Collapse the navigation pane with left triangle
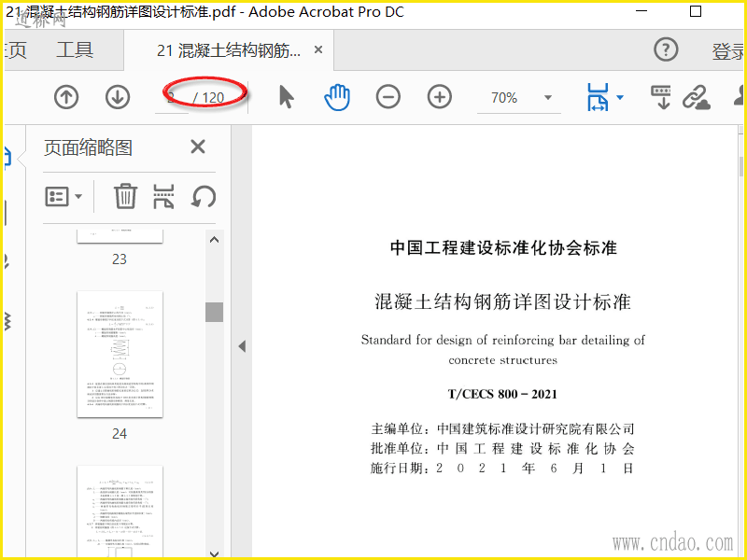Image resolution: width=747 pixels, height=560 pixels. click(242, 346)
